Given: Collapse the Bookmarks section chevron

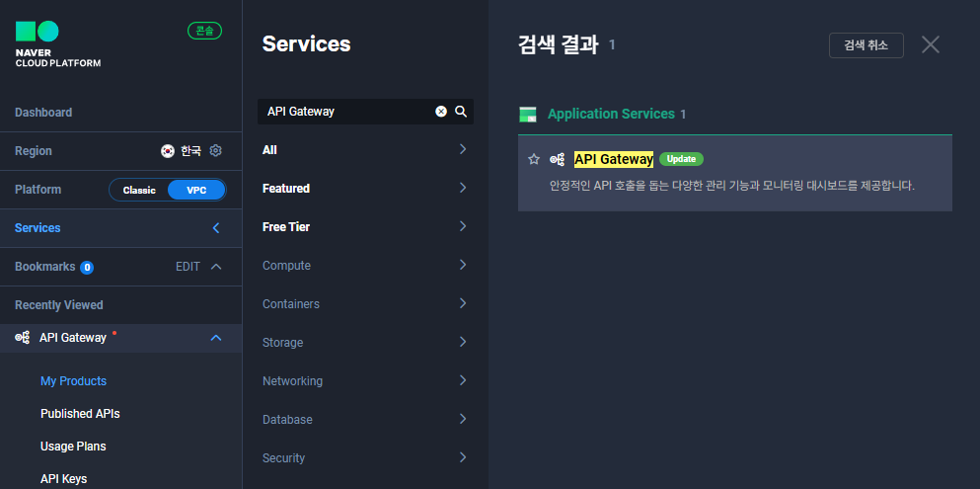Looking at the screenshot, I should [216, 267].
